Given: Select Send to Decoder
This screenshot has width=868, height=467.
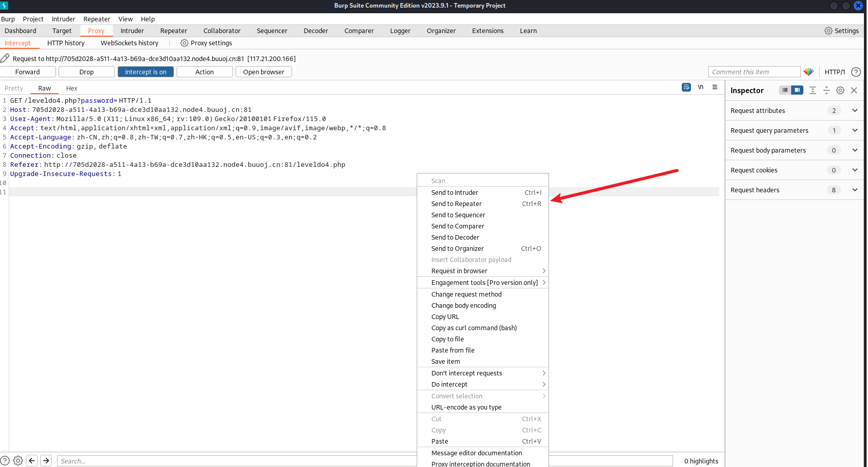Looking at the screenshot, I should [483, 237].
